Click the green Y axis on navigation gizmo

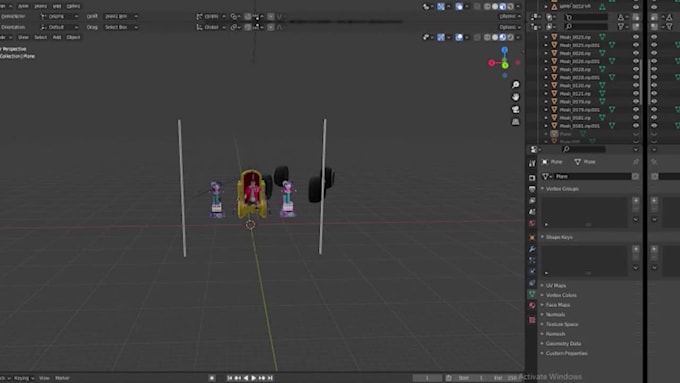tap(505, 65)
